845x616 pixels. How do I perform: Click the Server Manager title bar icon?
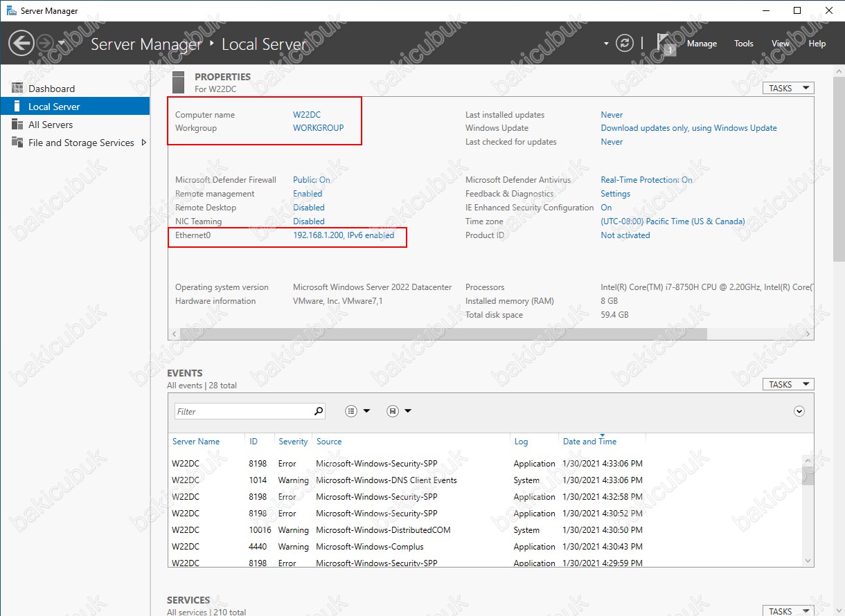pos(10,10)
